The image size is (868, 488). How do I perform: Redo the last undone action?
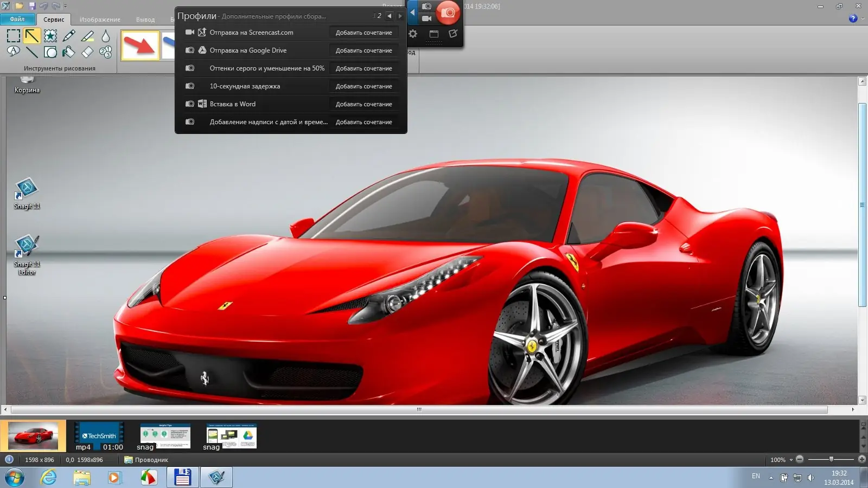tap(56, 6)
